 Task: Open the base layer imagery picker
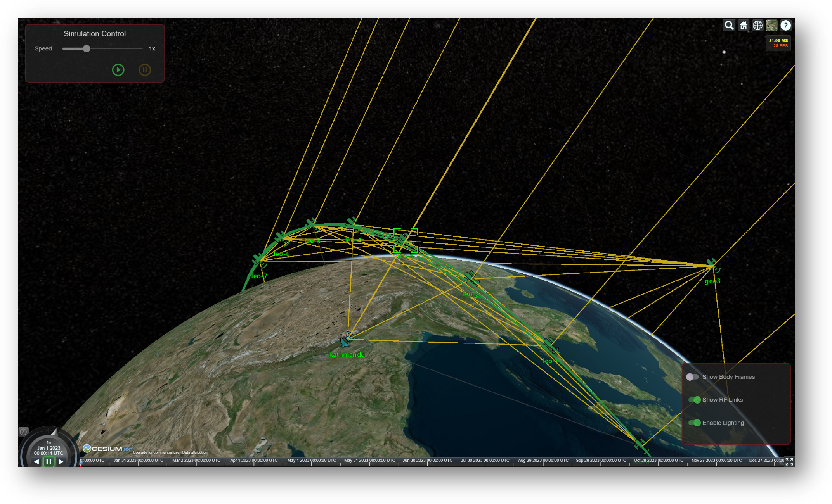coord(771,26)
